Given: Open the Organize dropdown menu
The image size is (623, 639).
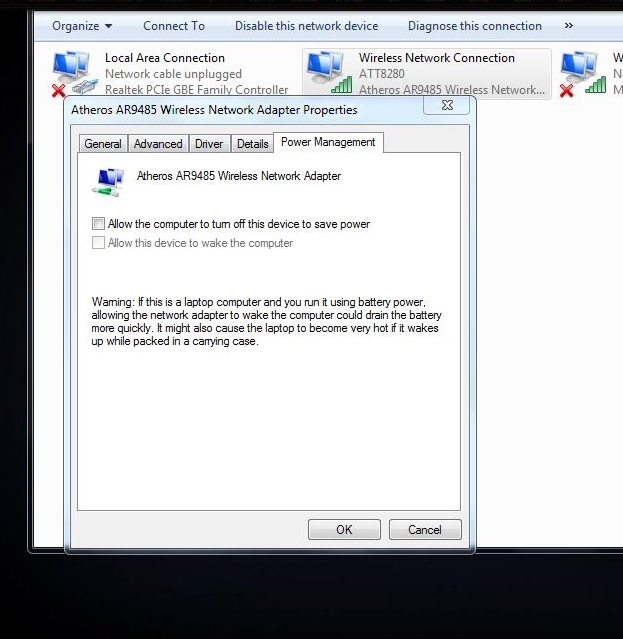Looking at the screenshot, I should (82, 26).
